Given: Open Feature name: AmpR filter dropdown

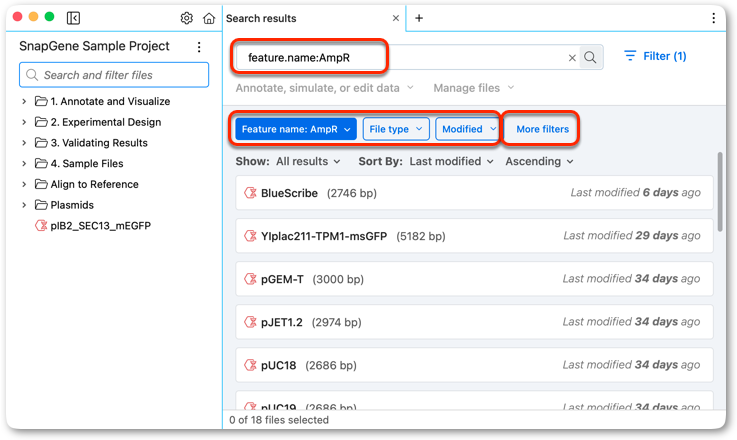Looking at the screenshot, I should click(296, 129).
